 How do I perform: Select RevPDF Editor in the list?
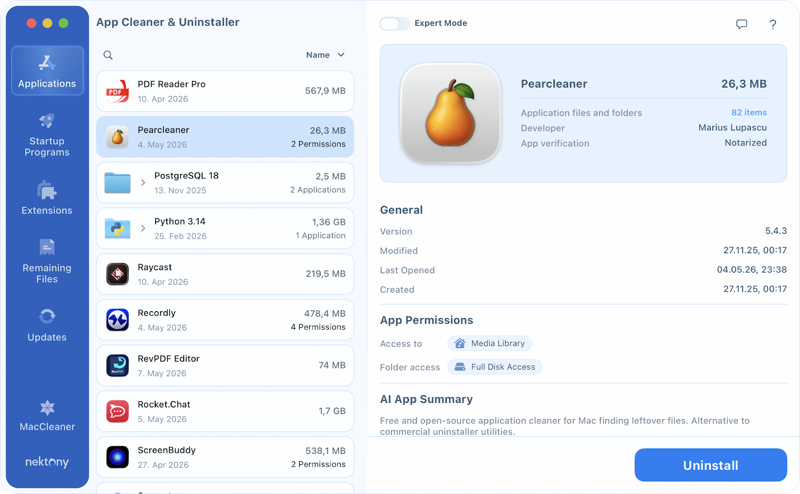click(225, 365)
